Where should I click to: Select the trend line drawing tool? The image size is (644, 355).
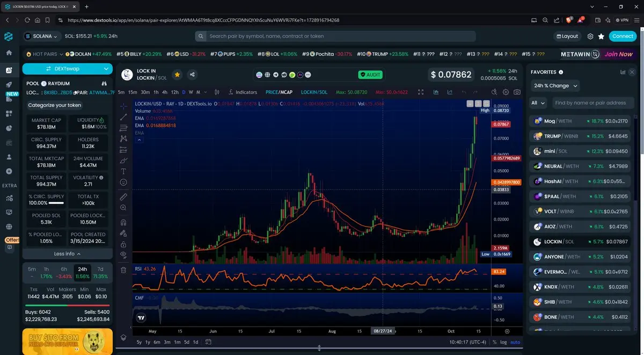click(x=123, y=117)
